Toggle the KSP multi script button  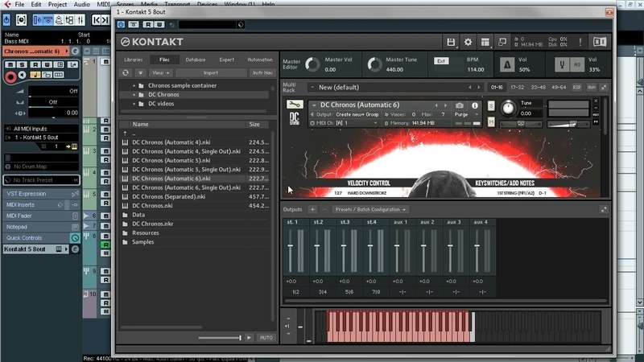(x=577, y=88)
